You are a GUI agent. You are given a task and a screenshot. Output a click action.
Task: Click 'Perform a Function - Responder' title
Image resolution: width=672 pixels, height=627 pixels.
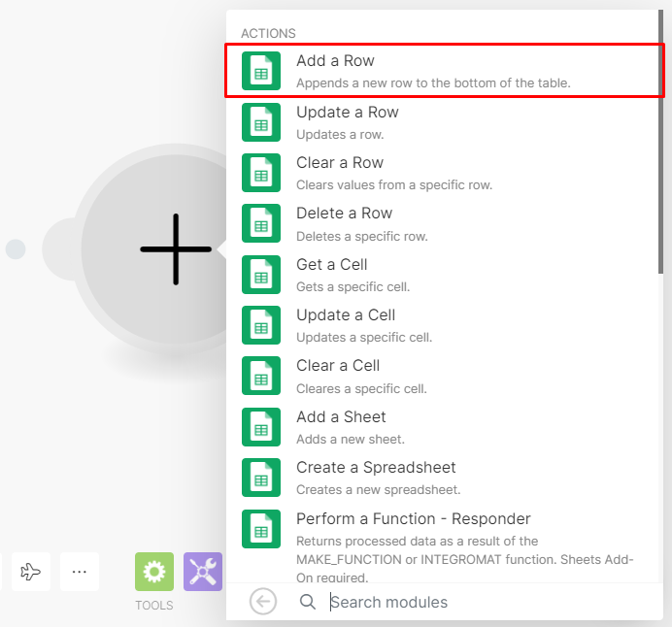[x=413, y=518]
